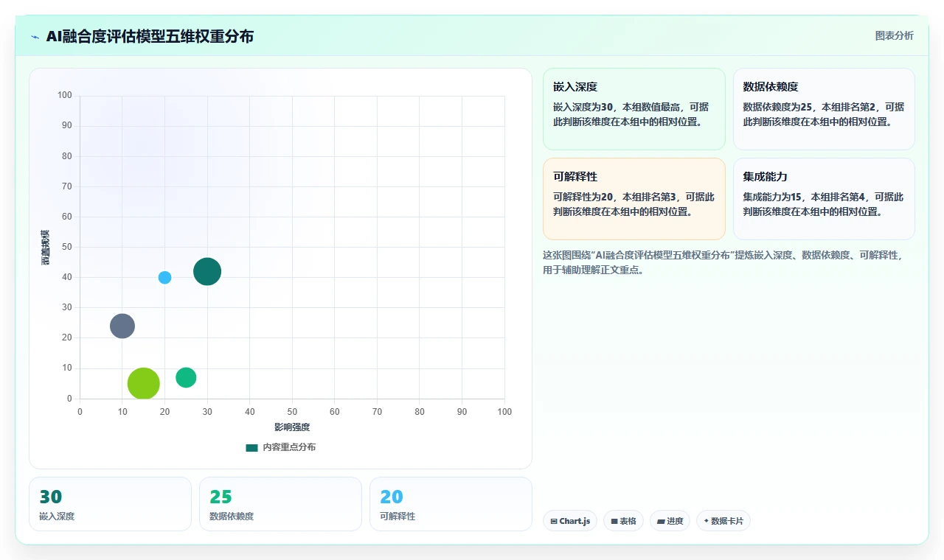Click the summary paragraph starting 这张图围绕
The image size is (944, 560).
[x=723, y=262]
